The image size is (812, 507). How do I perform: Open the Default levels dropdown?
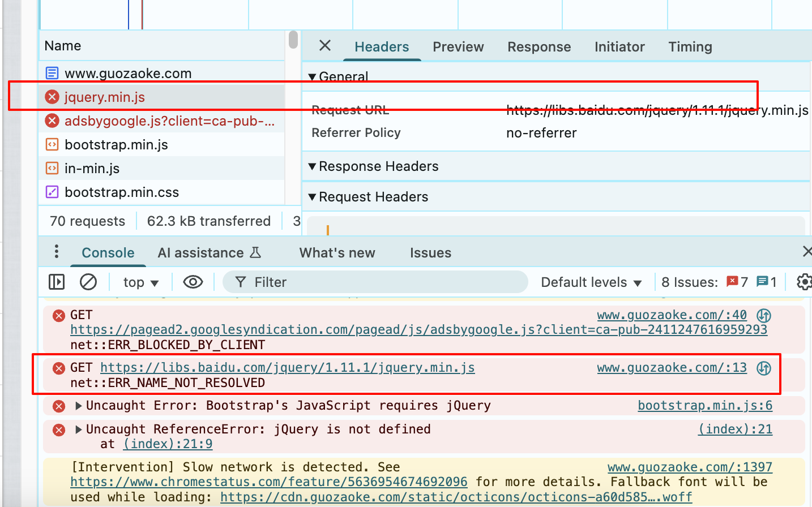pyautogui.click(x=591, y=282)
